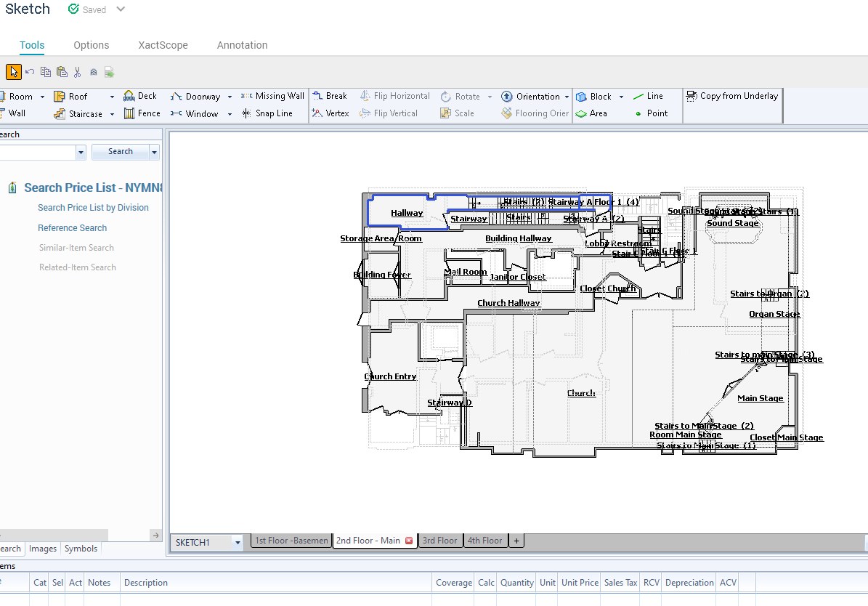868x606 pixels.
Task: Open the SKETCH1 sketch selector dropdown
Action: pos(238,542)
